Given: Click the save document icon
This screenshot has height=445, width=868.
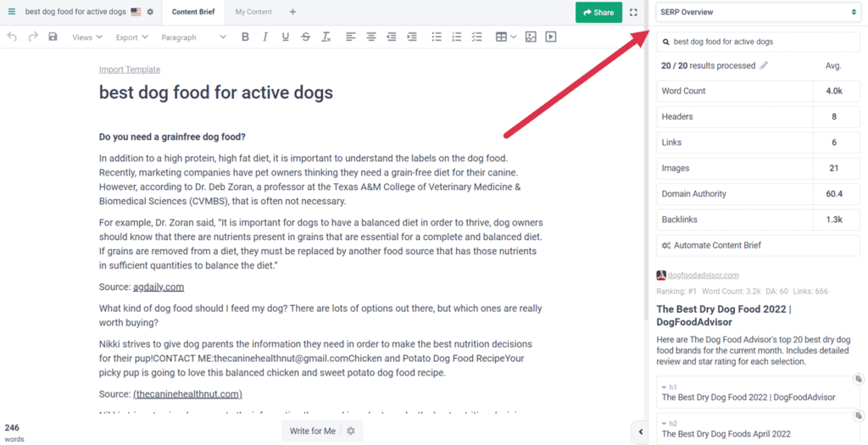Looking at the screenshot, I should click(53, 37).
